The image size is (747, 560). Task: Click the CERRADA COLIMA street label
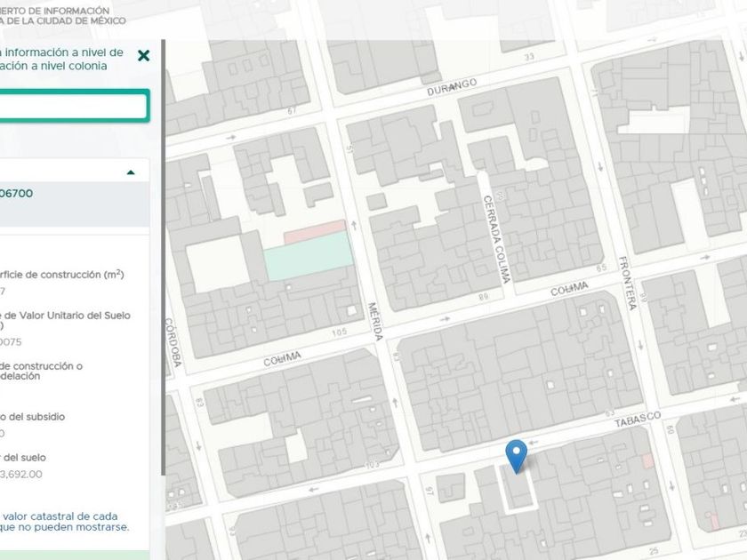click(494, 239)
